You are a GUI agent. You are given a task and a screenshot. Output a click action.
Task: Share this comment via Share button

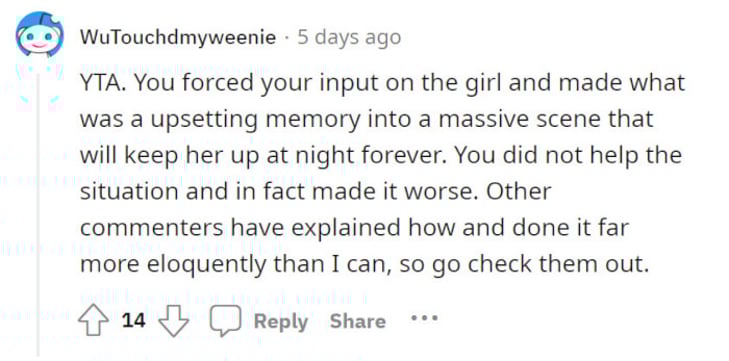tap(358, 321)
